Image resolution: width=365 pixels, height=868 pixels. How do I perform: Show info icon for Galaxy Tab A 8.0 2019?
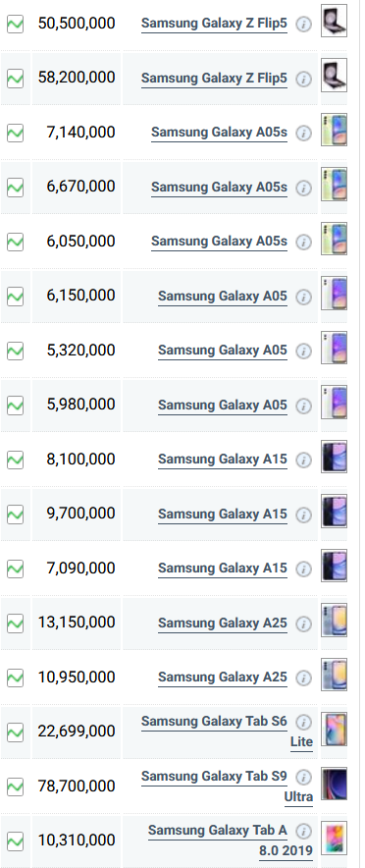click(303, 832)
